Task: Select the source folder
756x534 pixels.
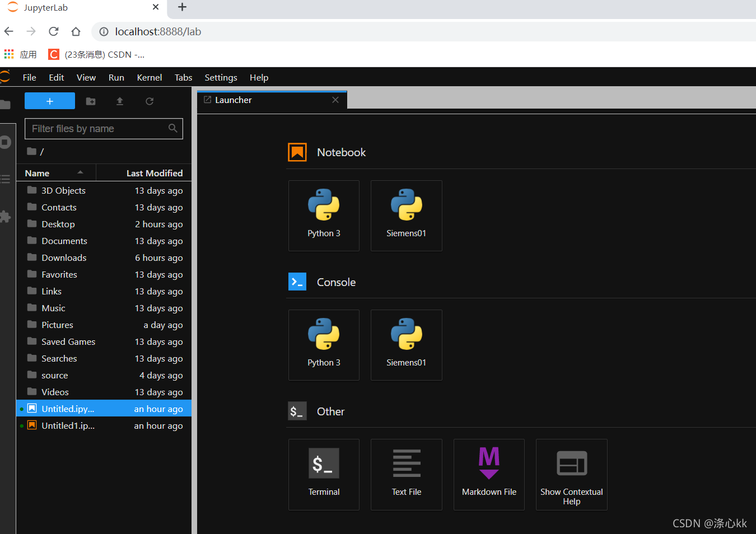Action: tap(104, 375)
